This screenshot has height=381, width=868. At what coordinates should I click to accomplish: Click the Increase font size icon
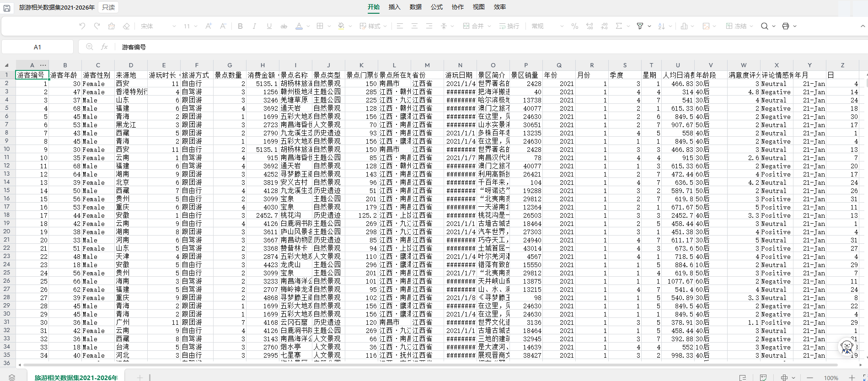click(x=209, y=26)
